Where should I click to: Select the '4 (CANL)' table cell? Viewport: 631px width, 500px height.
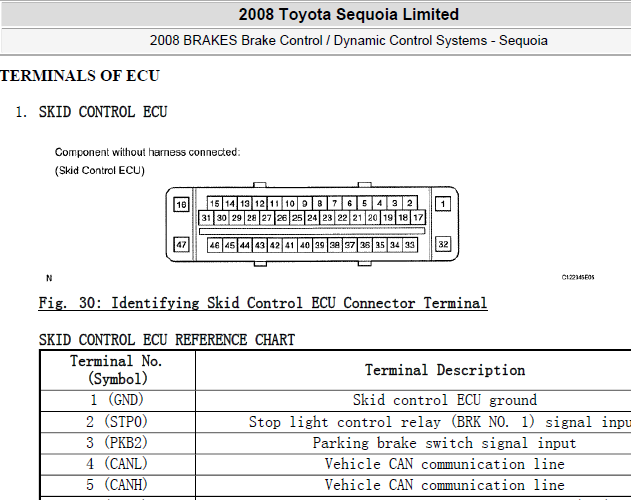click(118, 464)
